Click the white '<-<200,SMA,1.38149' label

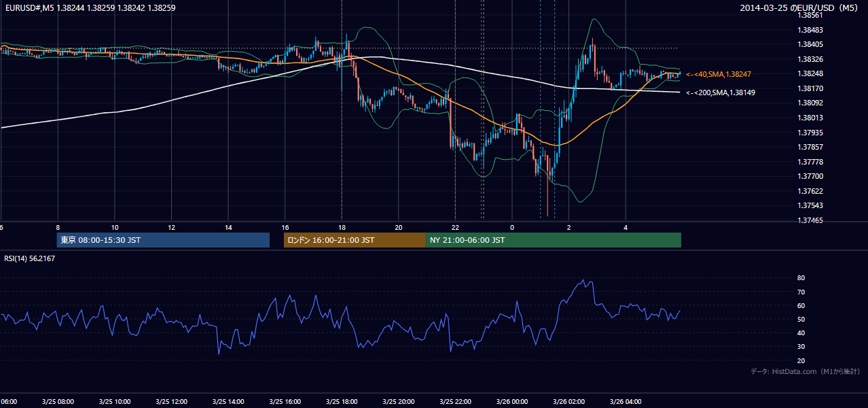pos(721,92)
